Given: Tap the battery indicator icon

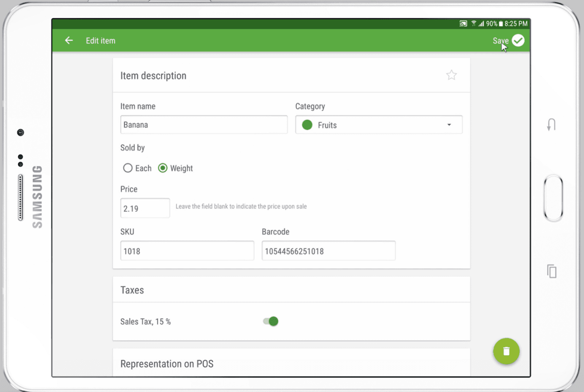Looking at the screenshot, I should 501,24.
